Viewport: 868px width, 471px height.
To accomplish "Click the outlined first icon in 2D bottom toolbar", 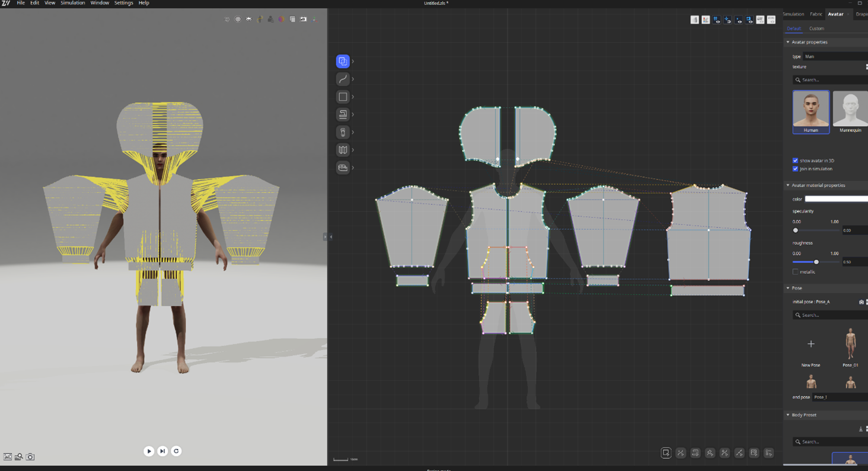I will coord(666,453).
